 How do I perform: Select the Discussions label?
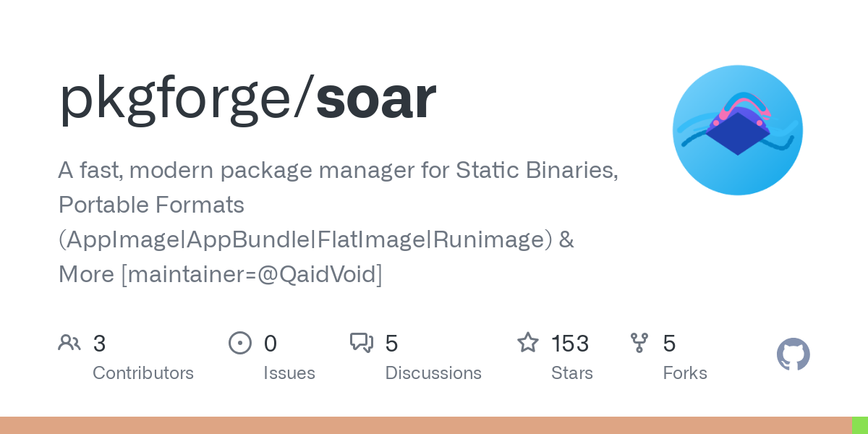click(x=433, y=373)
